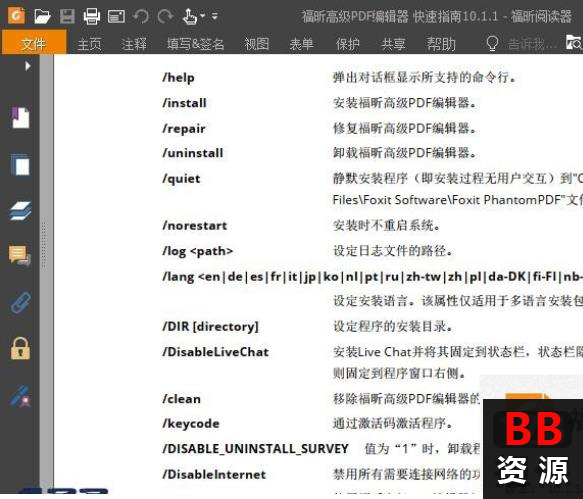Open the Bookmarks panel icon
Screen dimensions: 583x499
click(x=20, y=117)
